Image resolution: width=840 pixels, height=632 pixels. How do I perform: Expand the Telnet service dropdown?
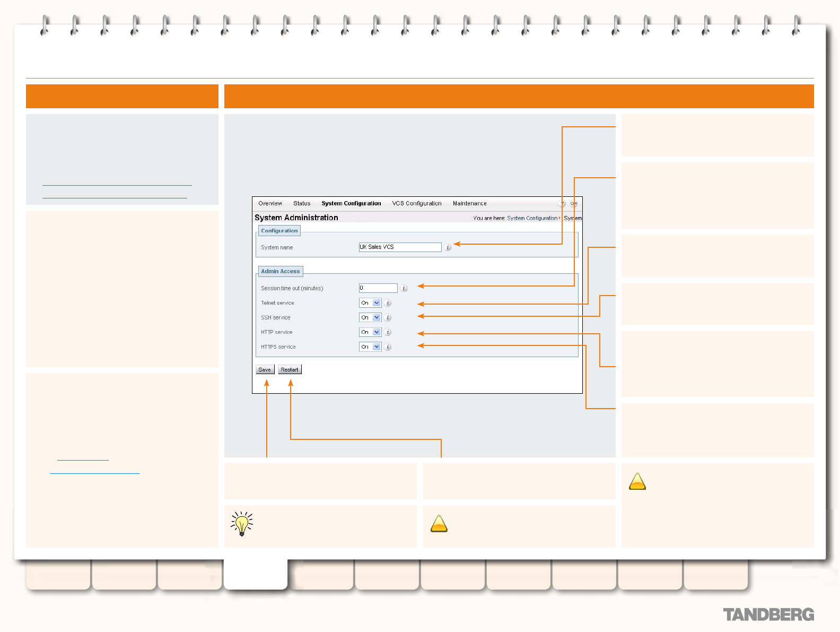370,303
